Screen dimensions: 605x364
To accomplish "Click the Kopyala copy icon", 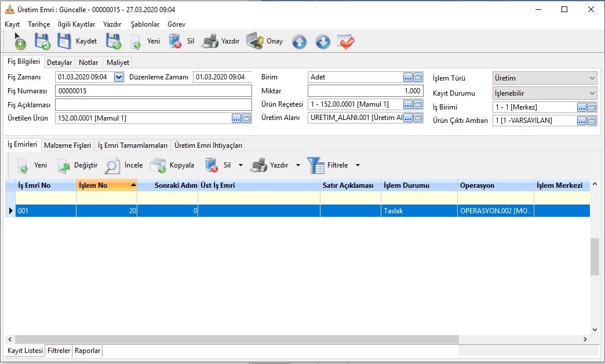I will [x=158, y=166].
